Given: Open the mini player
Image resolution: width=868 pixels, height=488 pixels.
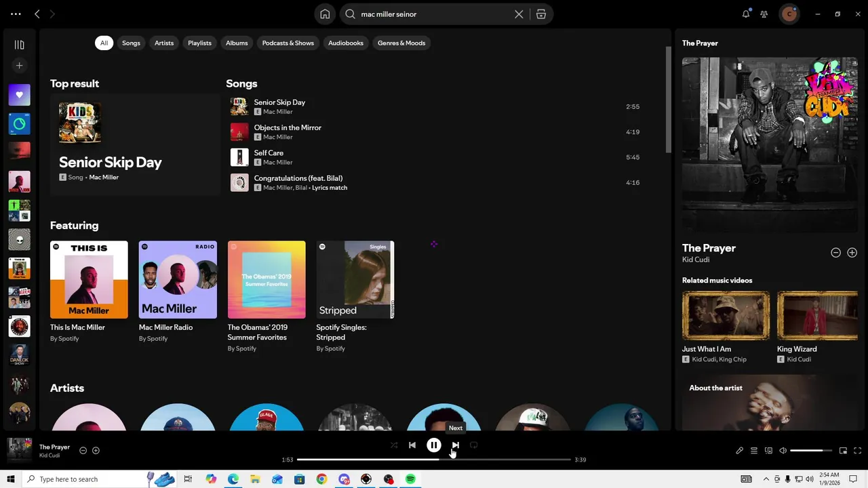Looking at the screenshot, I should click(843, 451).
